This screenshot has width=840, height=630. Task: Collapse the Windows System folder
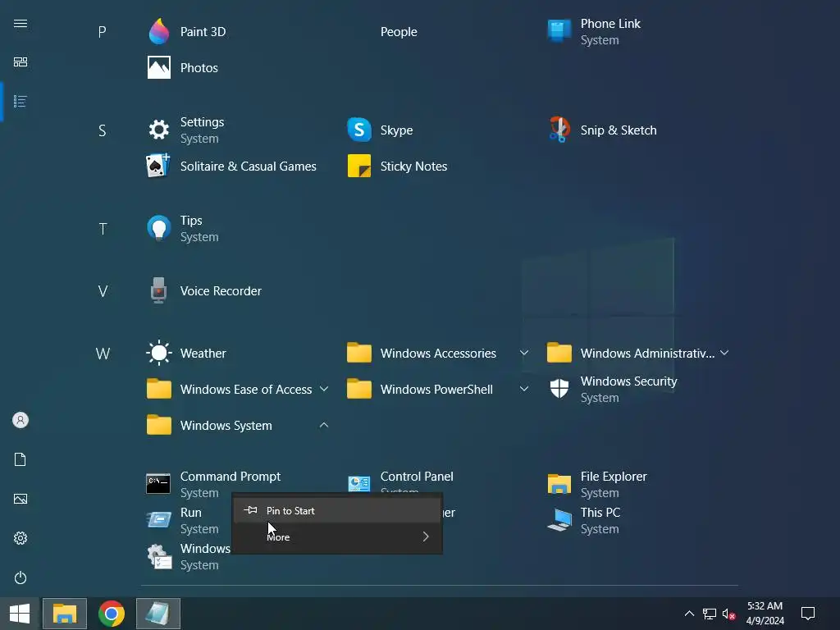coord(238,426)
